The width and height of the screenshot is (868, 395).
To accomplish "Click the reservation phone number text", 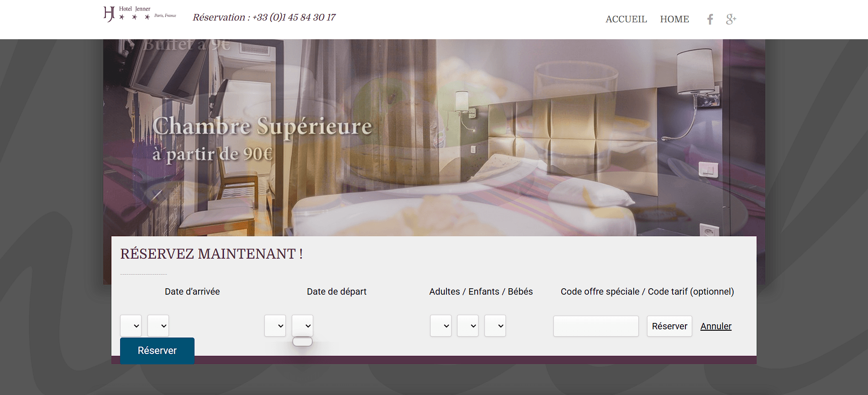I will [264, 17].
